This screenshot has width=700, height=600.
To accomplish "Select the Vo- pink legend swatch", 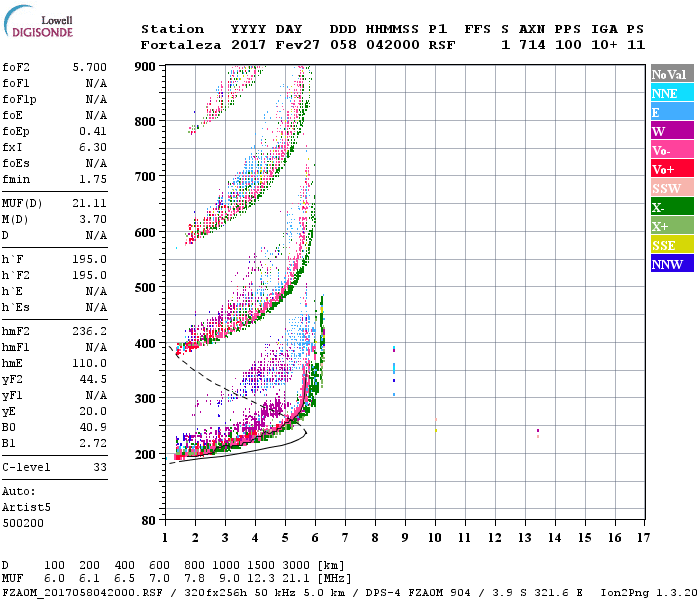I will coord(672,150).
